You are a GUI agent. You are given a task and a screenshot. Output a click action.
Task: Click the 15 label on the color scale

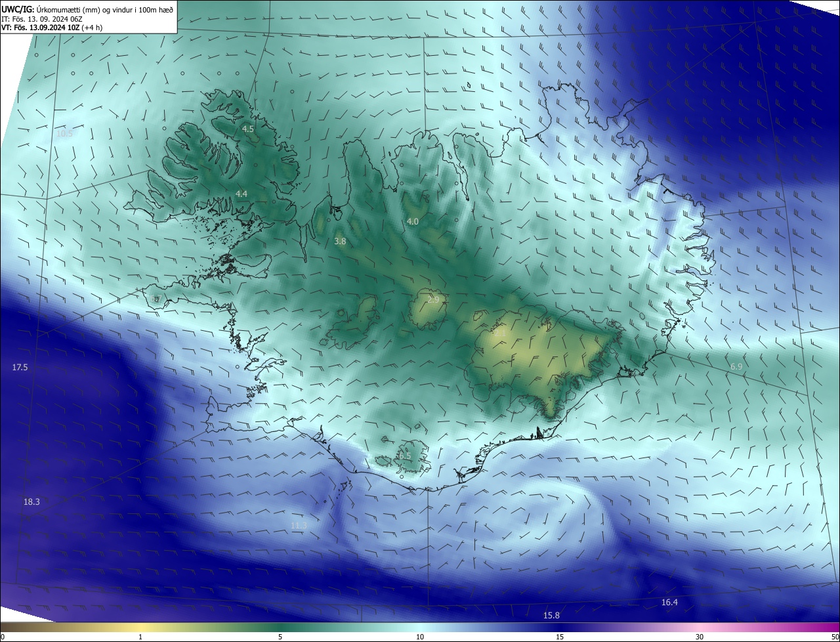click(x=560, y=637)
